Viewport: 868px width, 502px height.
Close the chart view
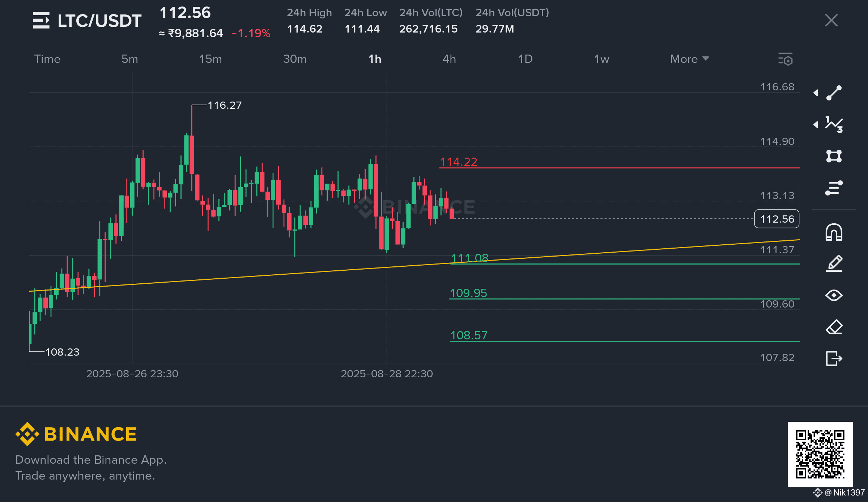(x=831, y=21)
